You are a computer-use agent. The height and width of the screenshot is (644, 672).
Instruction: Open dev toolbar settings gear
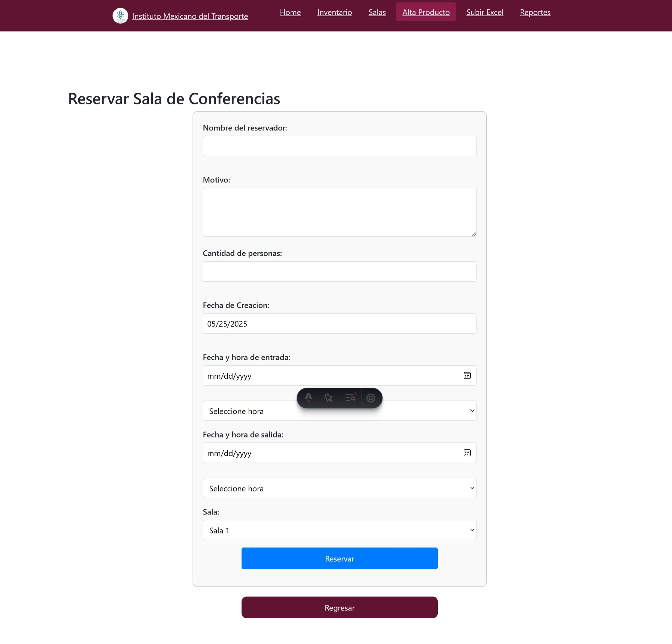tap(371, 398)
